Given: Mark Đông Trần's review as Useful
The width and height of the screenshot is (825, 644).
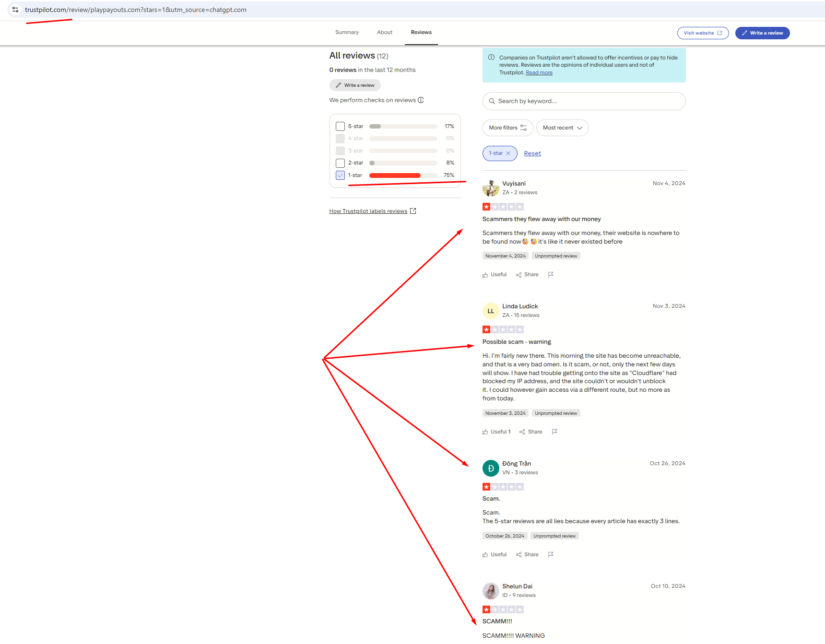Looking at the screenshot, I should point(495,555).
